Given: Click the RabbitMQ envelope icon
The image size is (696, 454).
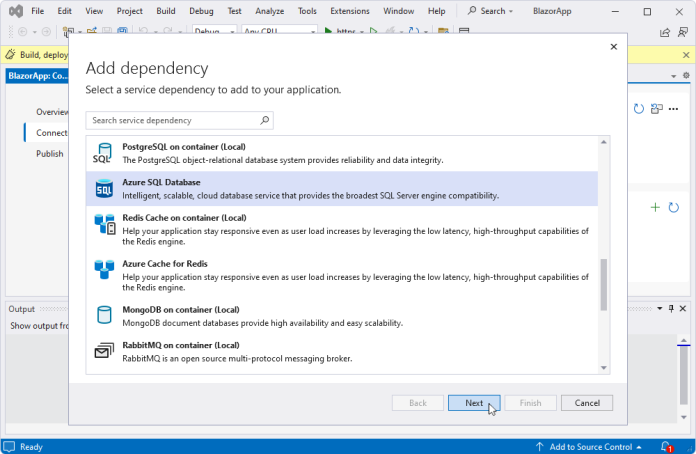Looking at the screenshot, I should point(104,351).
